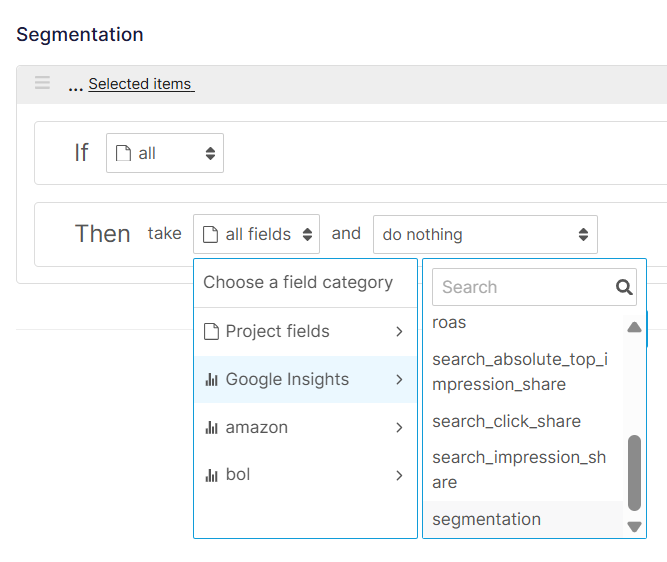Select Google Insights field category
This screenshot has height=562, width=667.
305,379
